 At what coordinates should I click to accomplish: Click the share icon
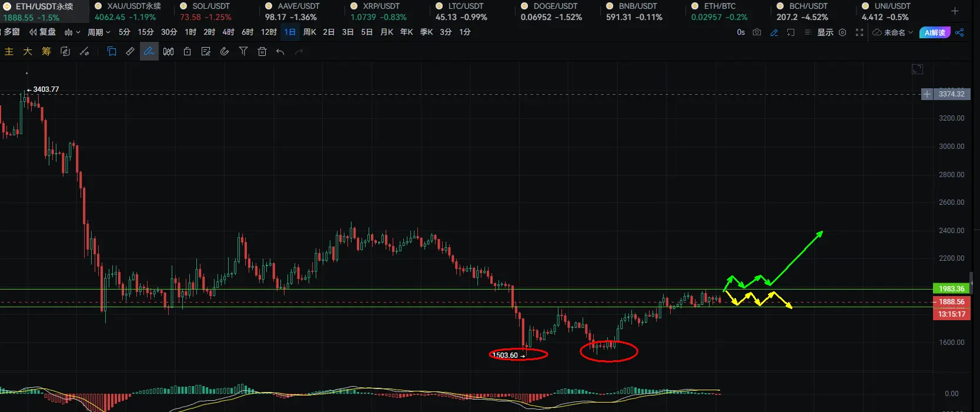(959, 32)
